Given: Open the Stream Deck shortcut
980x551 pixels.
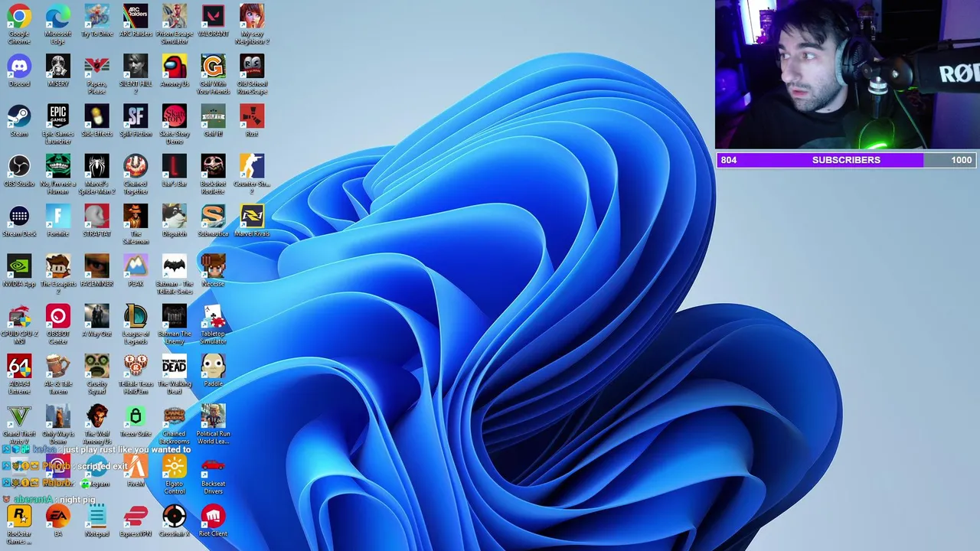Looking at the screenshot, I should tap(19, 216).
